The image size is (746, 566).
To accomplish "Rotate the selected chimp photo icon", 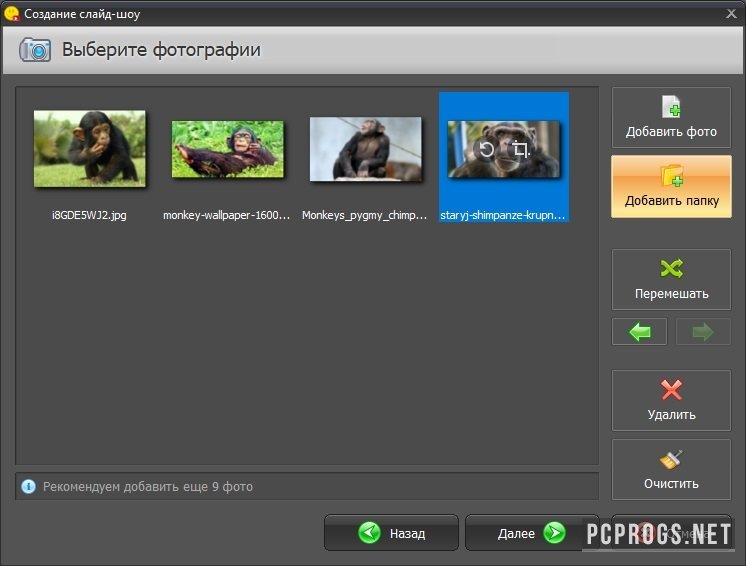I will pyautogui.click(x=486, y=150).
